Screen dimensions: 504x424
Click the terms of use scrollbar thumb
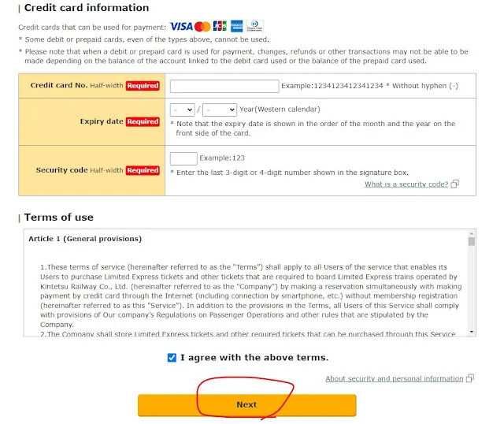472,242
